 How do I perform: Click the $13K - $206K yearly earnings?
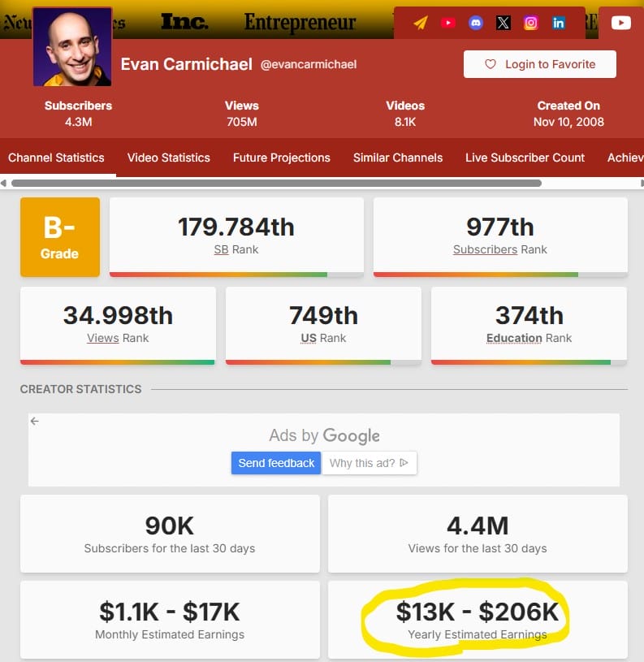[x=478, y=612]
